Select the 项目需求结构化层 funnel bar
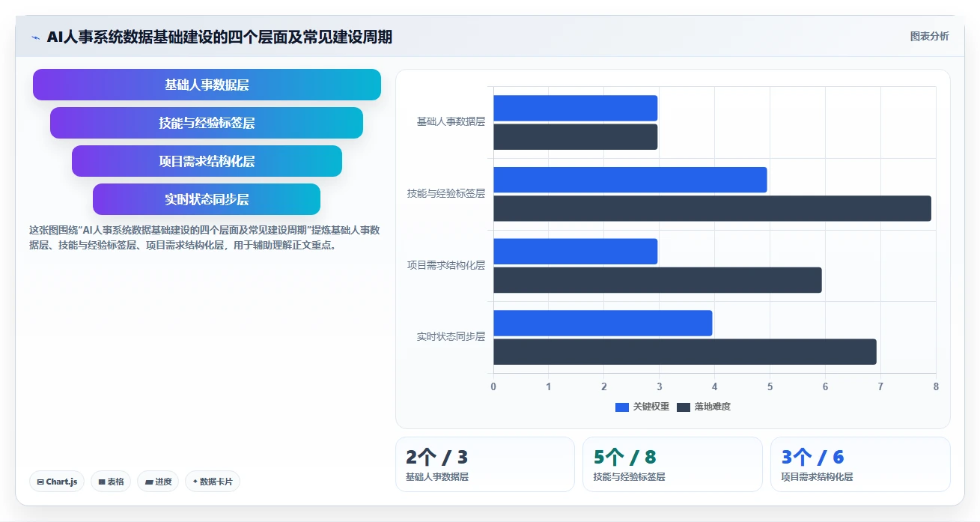The height and width of the screenshot is (522, 980). pyautogui.click(x=207, y=161)
